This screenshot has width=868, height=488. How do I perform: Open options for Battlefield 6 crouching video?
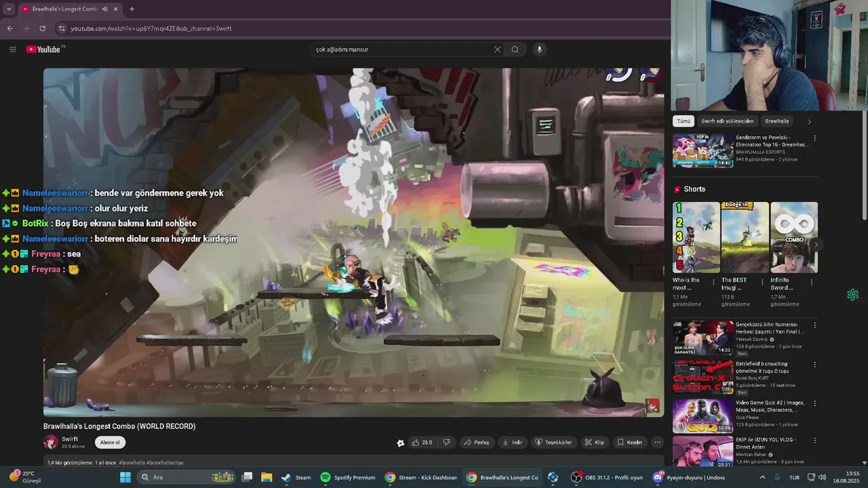[814, 365]
